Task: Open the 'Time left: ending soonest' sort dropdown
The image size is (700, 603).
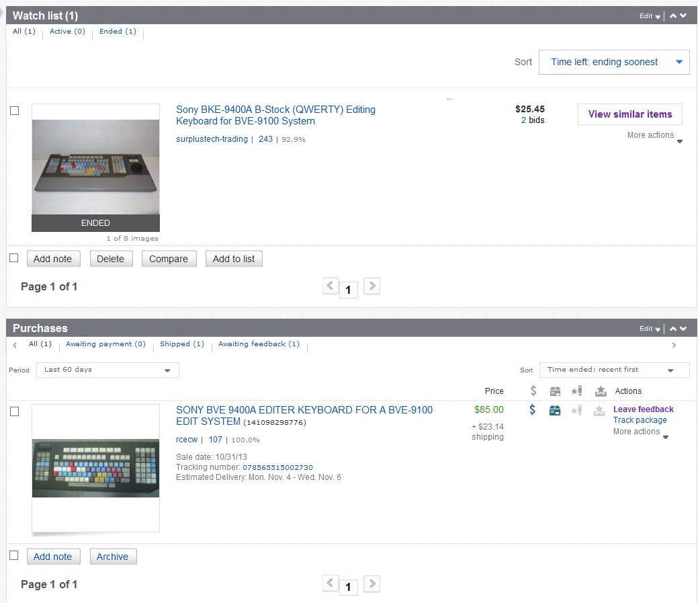Action: (x=614, y=62)
